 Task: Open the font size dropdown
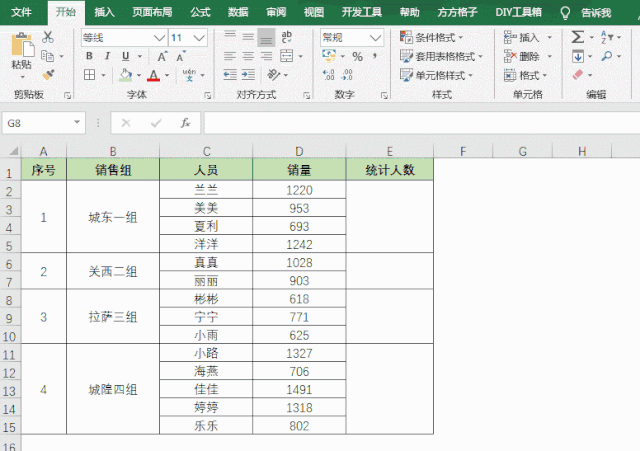click(199, 38)
